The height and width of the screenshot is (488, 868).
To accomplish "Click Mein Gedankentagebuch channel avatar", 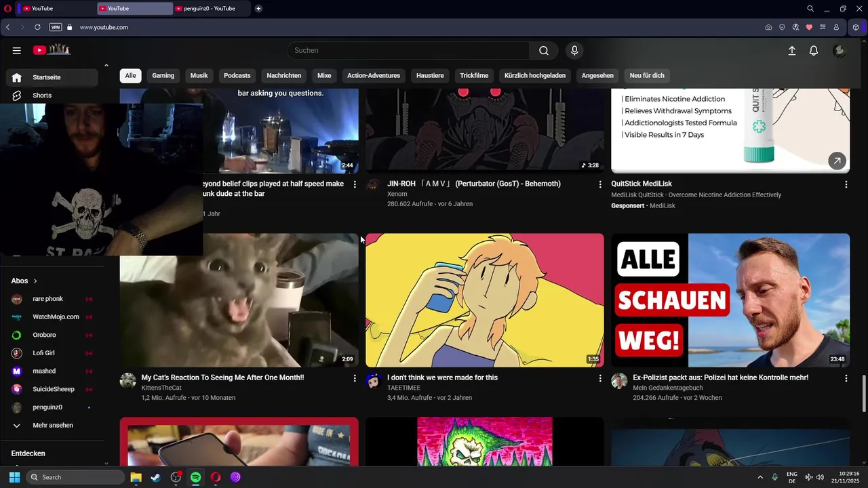I will click(619, 380).
